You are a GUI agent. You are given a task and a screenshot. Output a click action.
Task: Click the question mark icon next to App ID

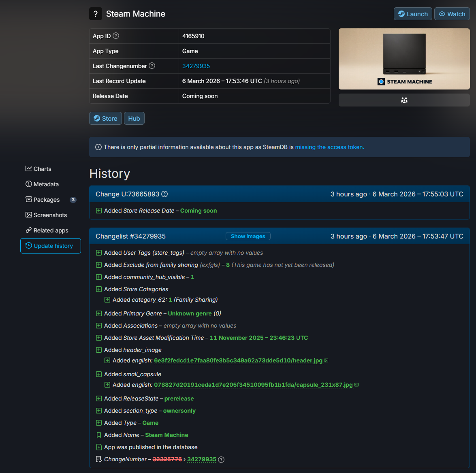[116, 36]
